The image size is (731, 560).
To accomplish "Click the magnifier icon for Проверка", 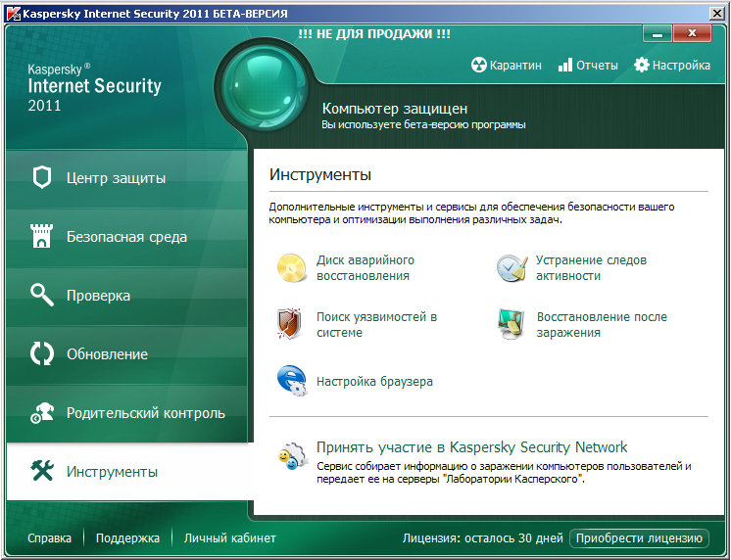I will click(42, 295).
